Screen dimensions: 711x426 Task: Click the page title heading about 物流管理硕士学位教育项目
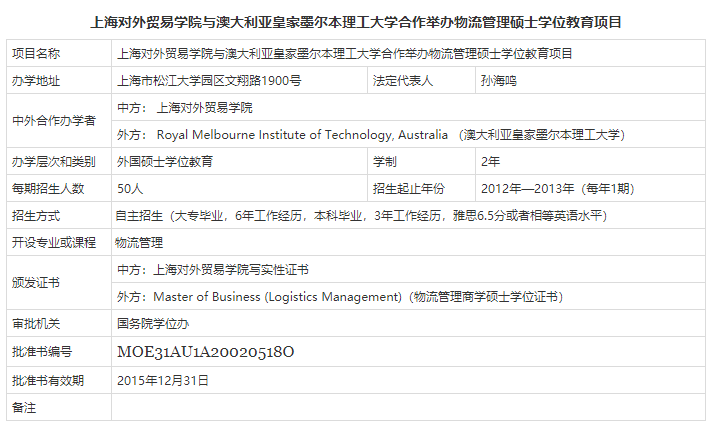coord(356,22)
